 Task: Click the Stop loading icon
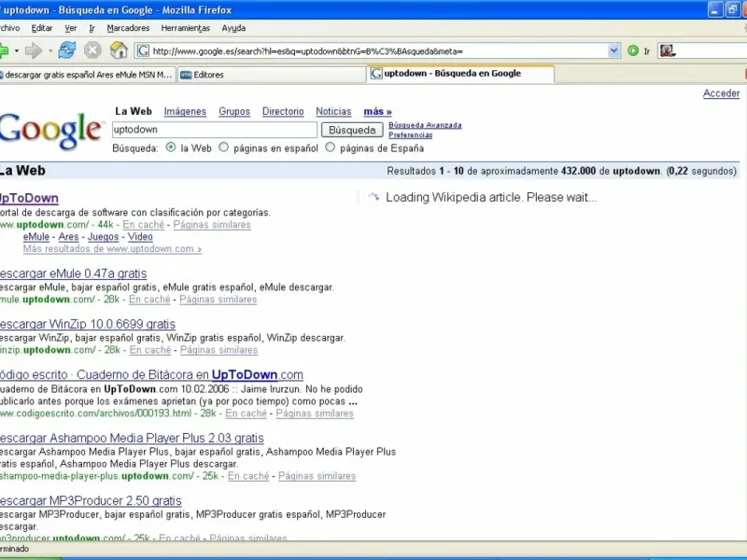coord(92,50)
